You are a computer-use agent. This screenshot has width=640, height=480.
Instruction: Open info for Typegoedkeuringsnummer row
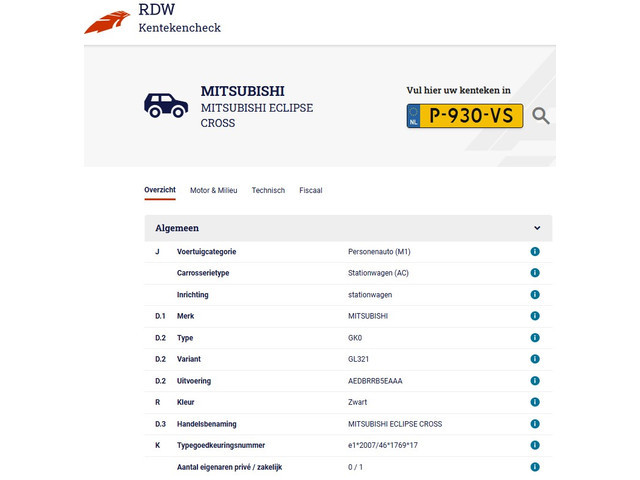point(535,445)
